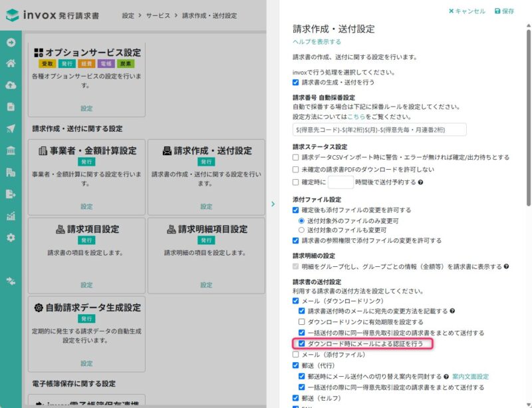Click the 受取 orange tag

[x=47, y=63]
